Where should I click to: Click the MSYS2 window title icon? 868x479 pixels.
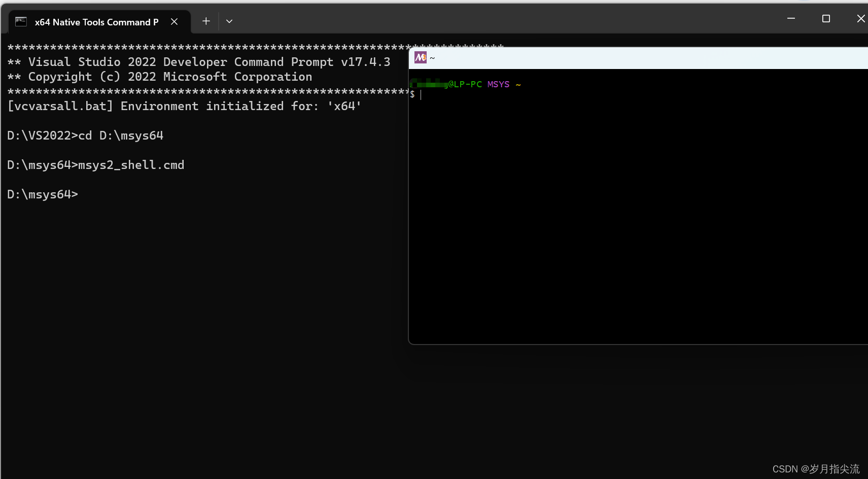click(421, 58)
